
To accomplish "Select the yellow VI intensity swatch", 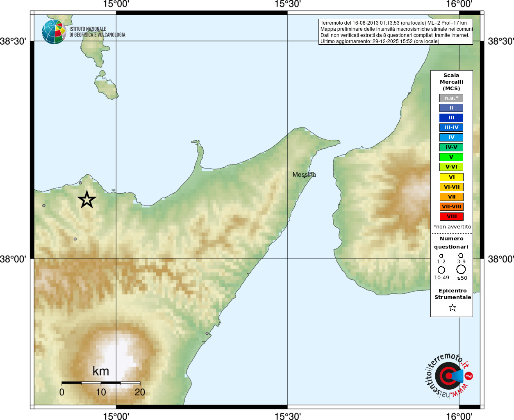I will 451,177.
